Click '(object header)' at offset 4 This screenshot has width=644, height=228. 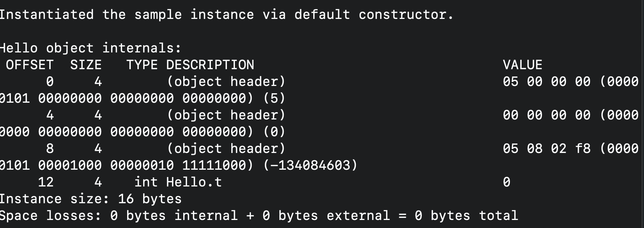coord(226,115)
